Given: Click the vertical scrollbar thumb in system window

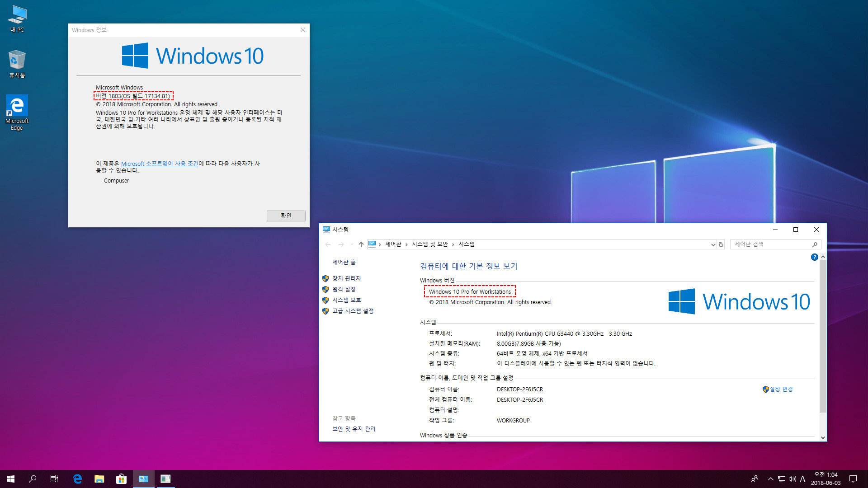Looking at the screenshot, I should pos(823,337).
